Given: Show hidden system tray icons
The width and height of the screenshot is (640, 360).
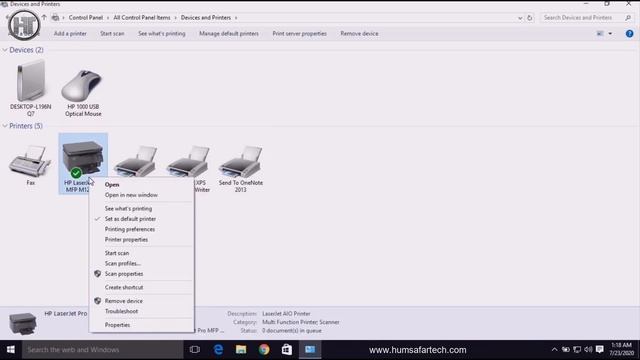Looking at the screenshot, I should [x=554, y=350].
